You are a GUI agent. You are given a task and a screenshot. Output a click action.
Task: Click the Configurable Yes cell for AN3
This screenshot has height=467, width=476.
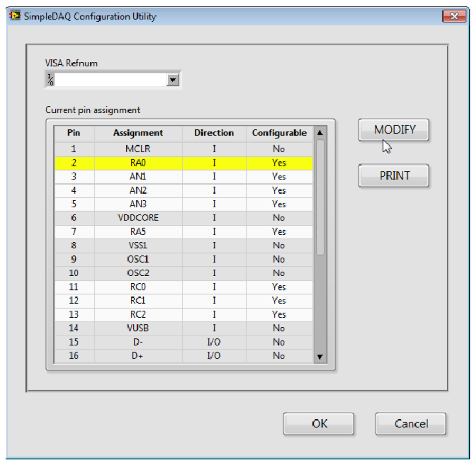point(279,204)
